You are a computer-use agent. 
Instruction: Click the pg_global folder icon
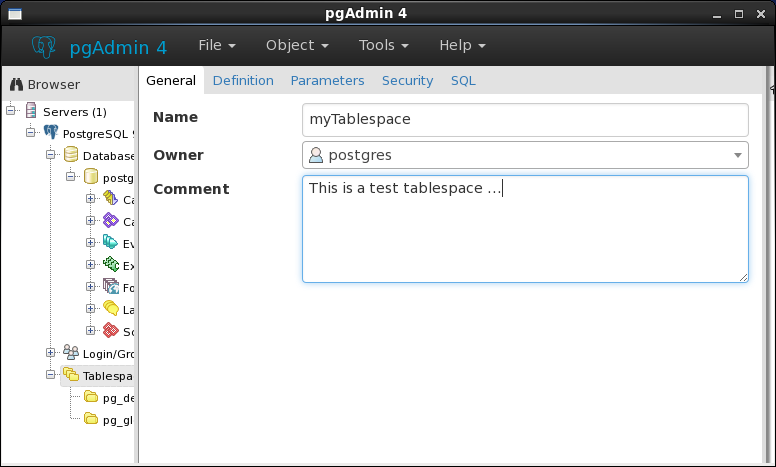[91, 419]
